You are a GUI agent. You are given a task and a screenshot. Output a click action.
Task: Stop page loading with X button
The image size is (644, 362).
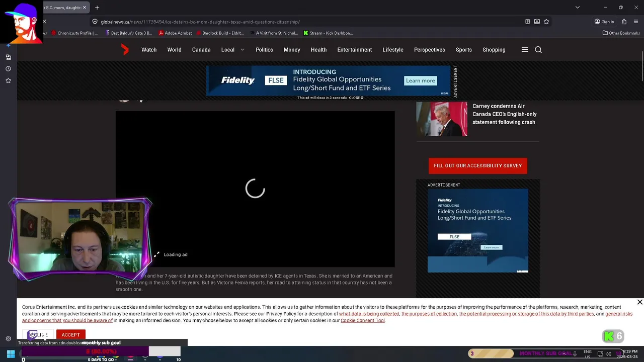click(x=44, y=22)
